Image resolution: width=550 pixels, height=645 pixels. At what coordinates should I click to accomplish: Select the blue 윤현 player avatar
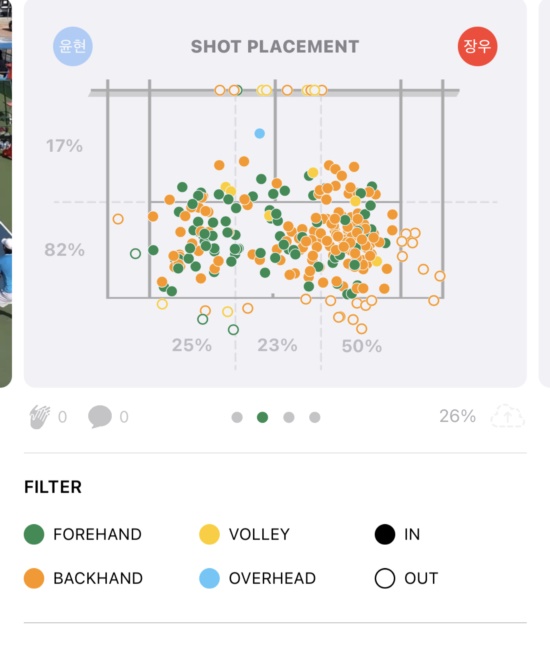(x=73, y=46)
